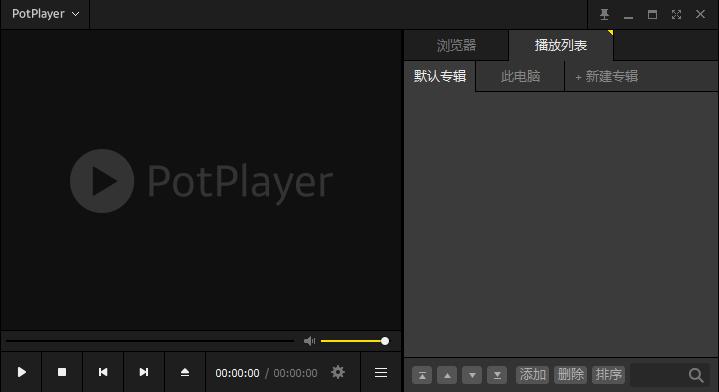Click the 删除 button
This screenshot has height=392, width=719.
[570, 375]
